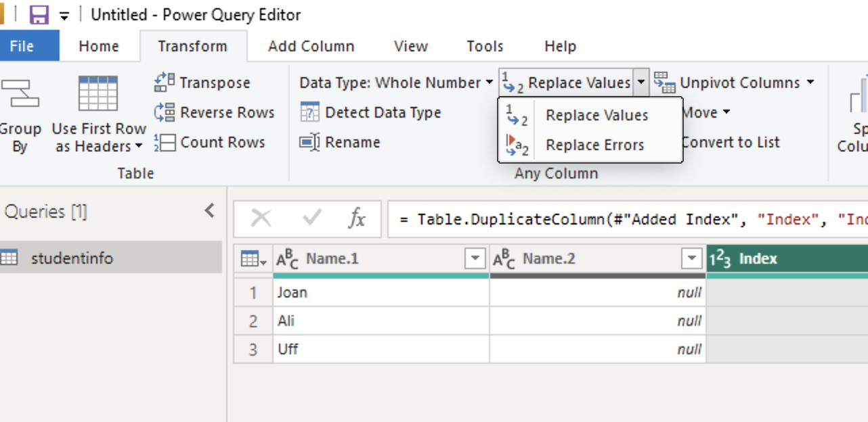Open the Data Type: Whole Number dropdown

pyautogui.click(x=396, y=83)
